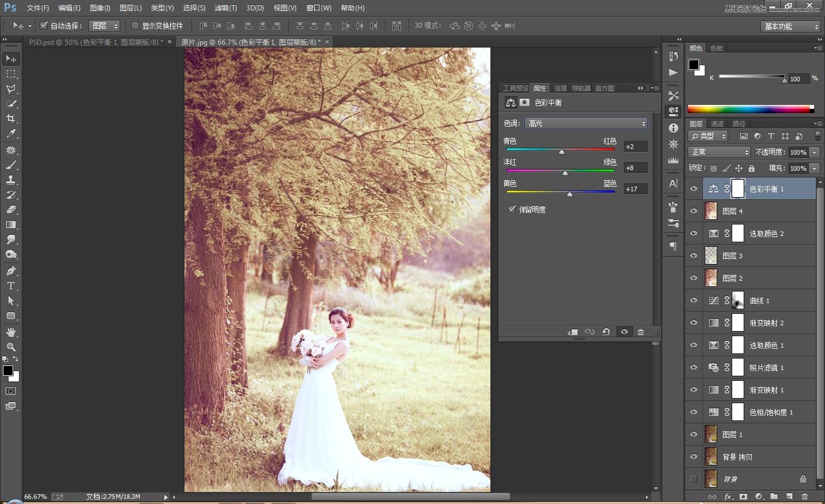Expand the 基本功能 workspace dropdown
The width and height of the screenshot is (825, 504).
(x=791, y=26)
